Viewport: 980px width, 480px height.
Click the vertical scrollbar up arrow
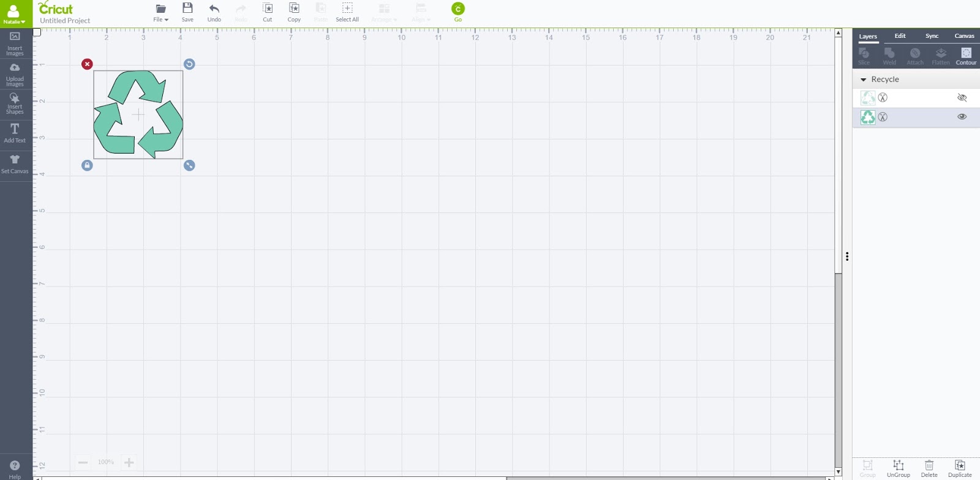click(838, 33)
